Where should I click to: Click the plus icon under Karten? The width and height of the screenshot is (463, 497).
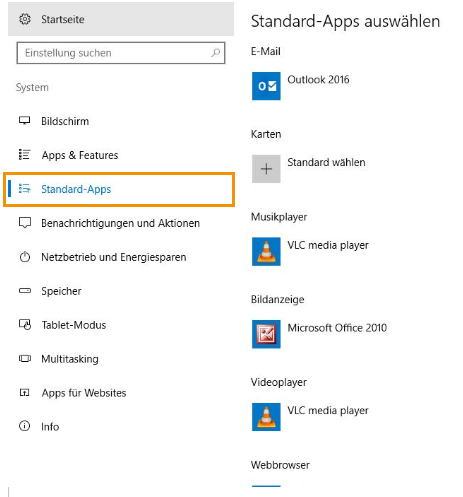[x=266, y=169]
